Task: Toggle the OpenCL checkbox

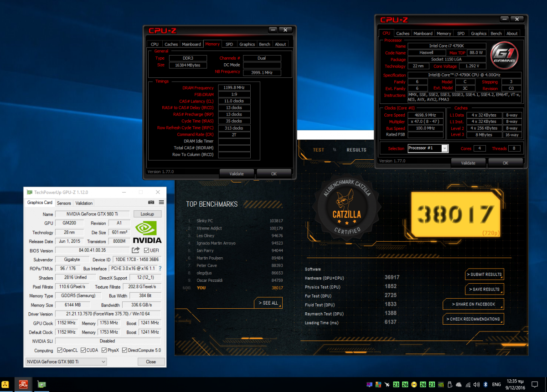Action: click(x=60, y=350)
